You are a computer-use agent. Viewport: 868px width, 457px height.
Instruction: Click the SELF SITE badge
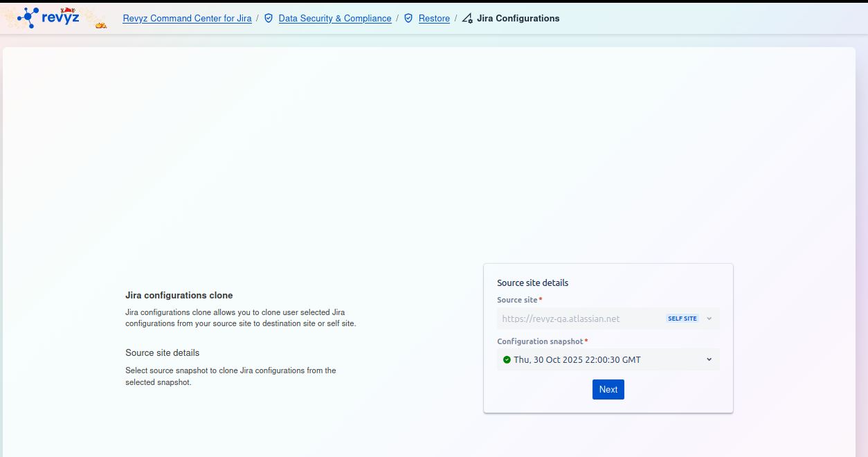click(x=682, y=319)
